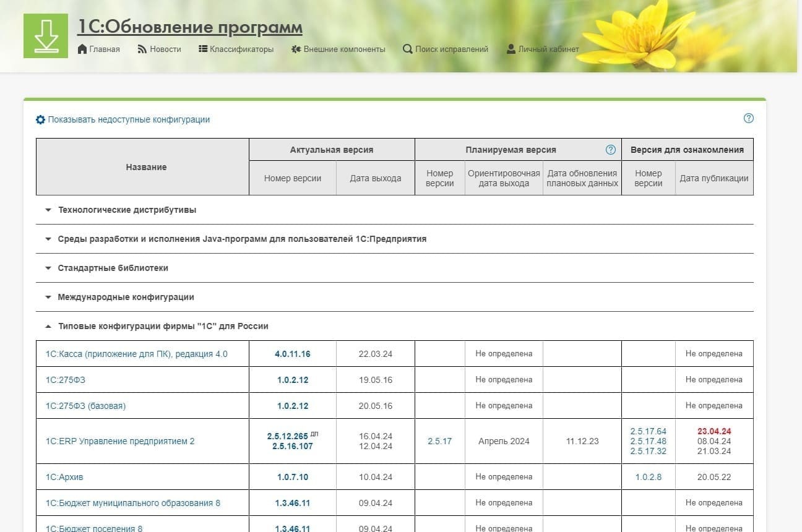Click the Апрель 2024 planned date cell

[x=504, y=441]
